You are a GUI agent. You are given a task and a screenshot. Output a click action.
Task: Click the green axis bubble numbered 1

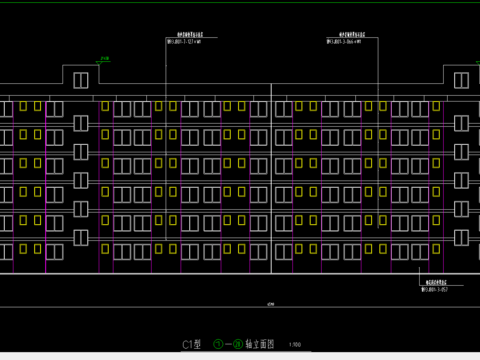coord(218,344)
